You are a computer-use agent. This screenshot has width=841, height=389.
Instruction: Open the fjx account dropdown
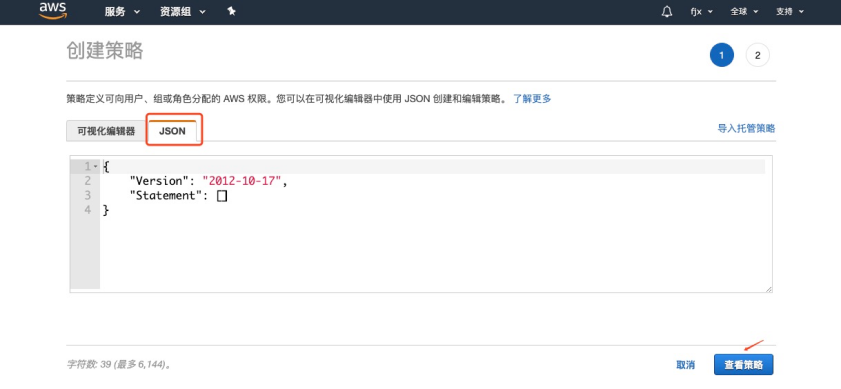pyautogui.click(x=702, y=11)
